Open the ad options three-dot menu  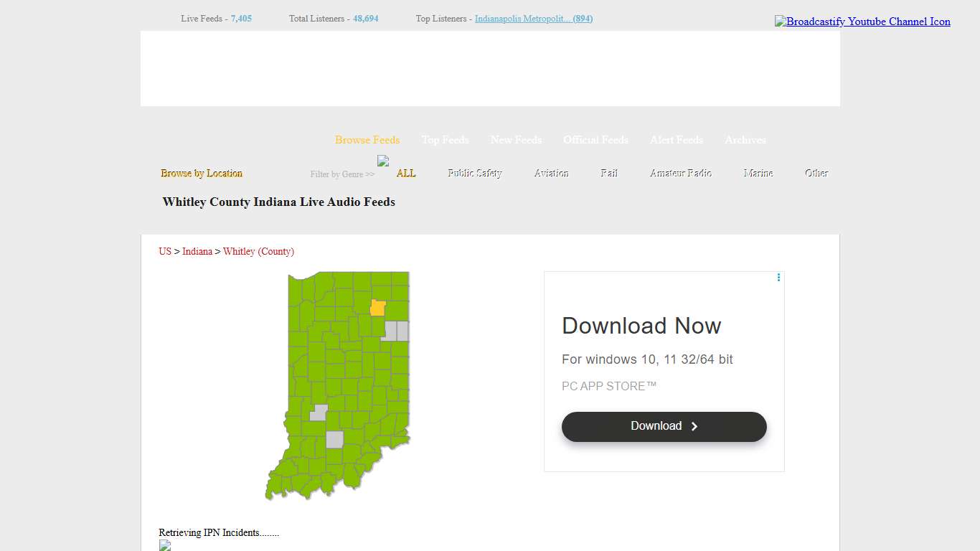[778, 278]
